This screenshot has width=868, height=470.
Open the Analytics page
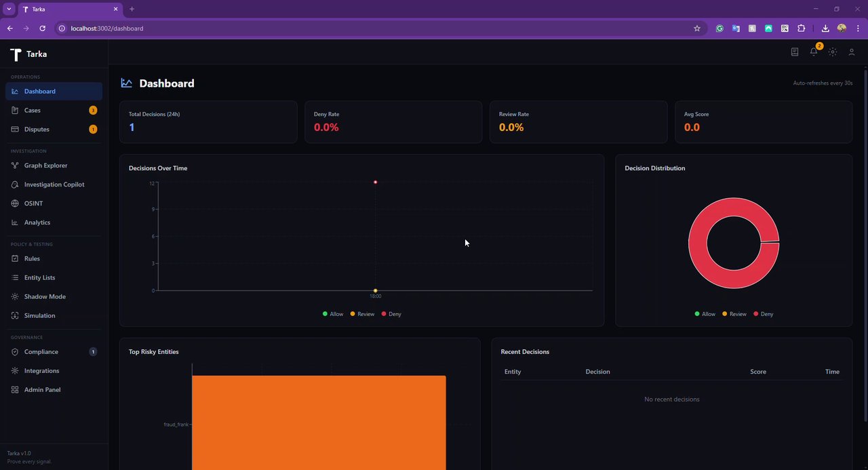point(54,222)
